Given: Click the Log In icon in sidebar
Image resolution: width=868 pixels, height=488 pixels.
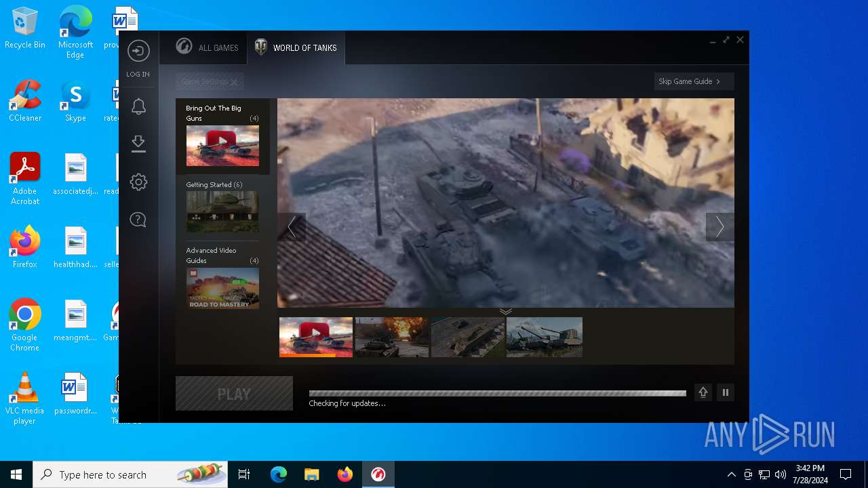Looking at the screenshot, I should [138, 52].
